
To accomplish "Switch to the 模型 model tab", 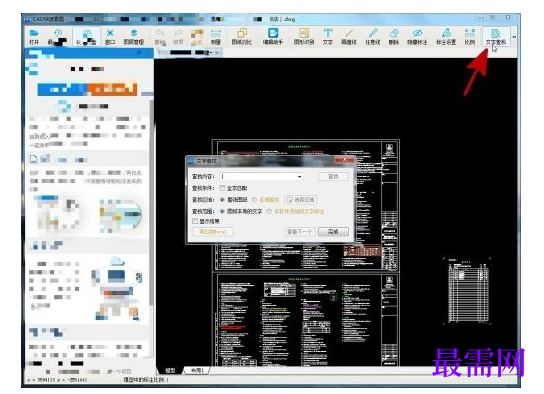I will click(x=170, y=370).
